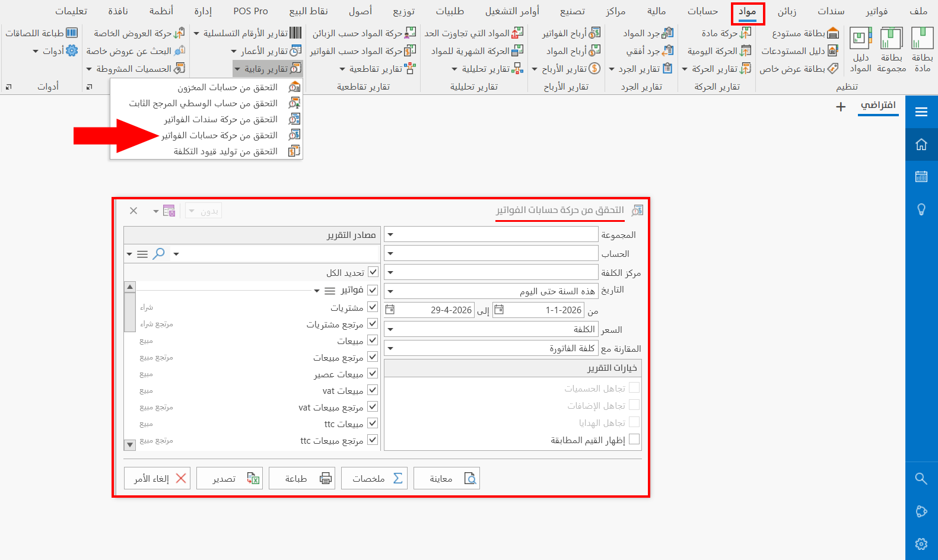Click the طباعة print button
Viewport: 938px width, 560px height.
(x=302, y=478)
